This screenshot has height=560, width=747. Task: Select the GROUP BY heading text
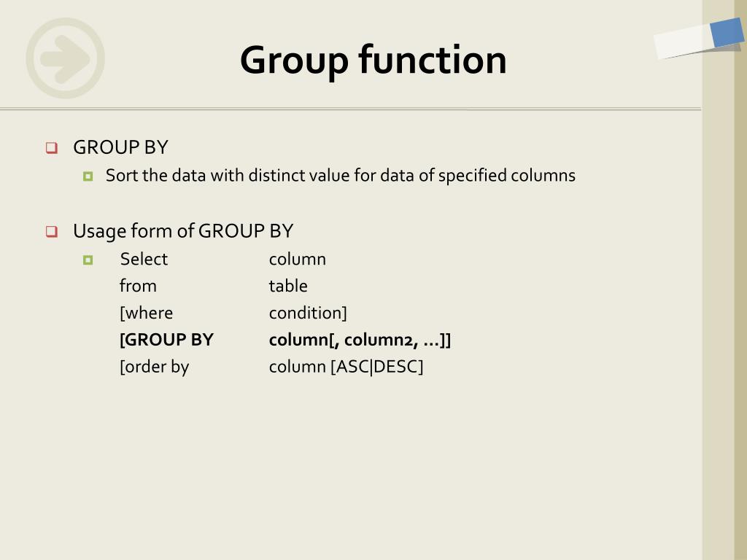120,147
